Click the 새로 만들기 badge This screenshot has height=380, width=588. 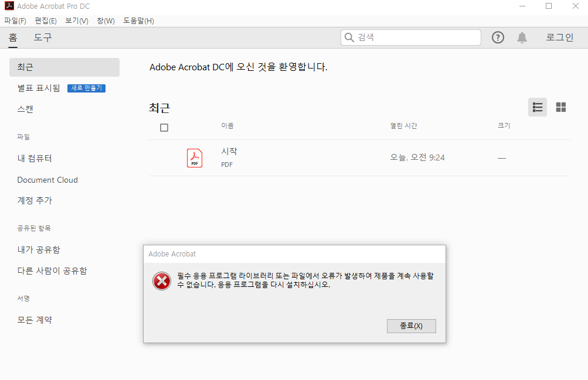(x=86, y=88)
